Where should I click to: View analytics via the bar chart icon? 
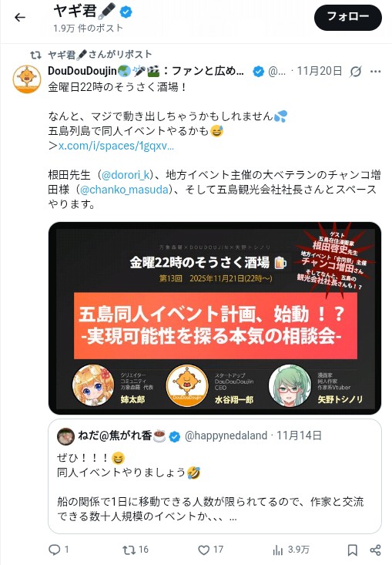[277, 550]
